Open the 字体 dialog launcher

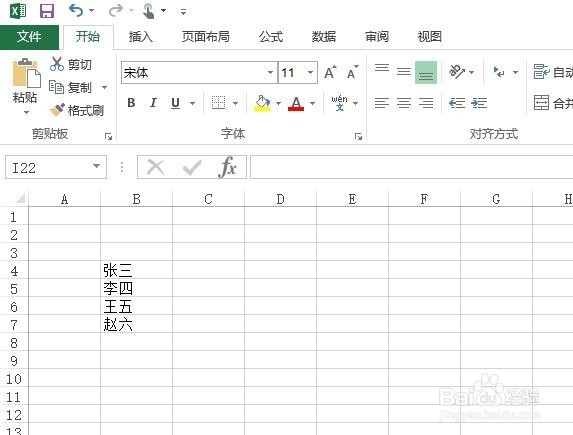358,136
